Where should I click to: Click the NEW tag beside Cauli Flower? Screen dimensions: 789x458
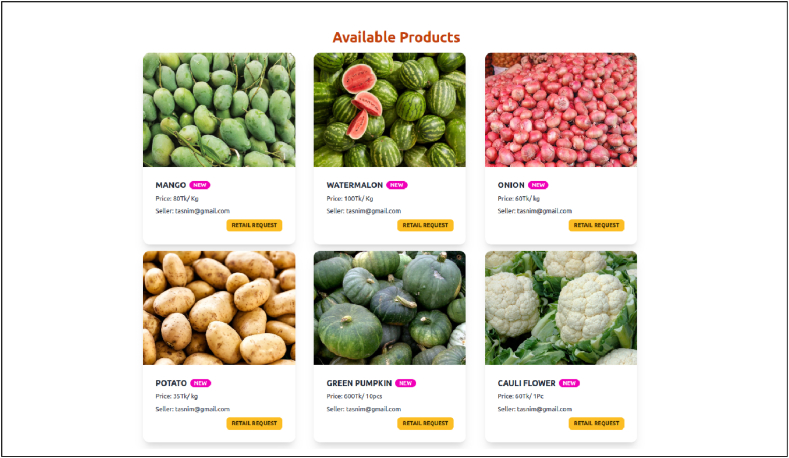point(569,384)
